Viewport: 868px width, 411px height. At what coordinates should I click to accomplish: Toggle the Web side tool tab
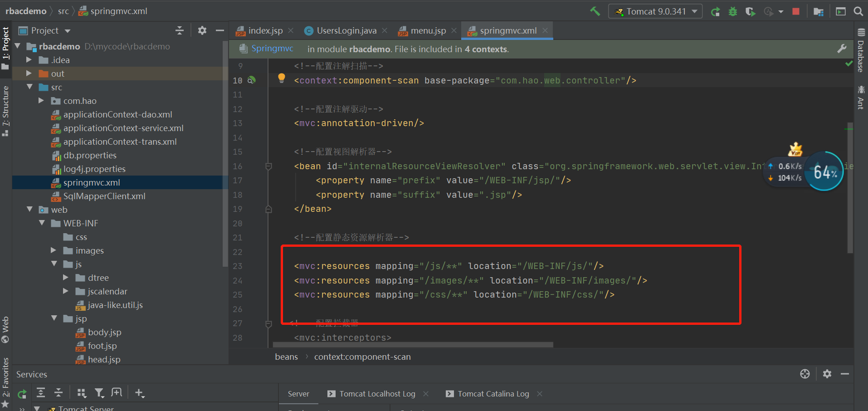coord(5,330)
